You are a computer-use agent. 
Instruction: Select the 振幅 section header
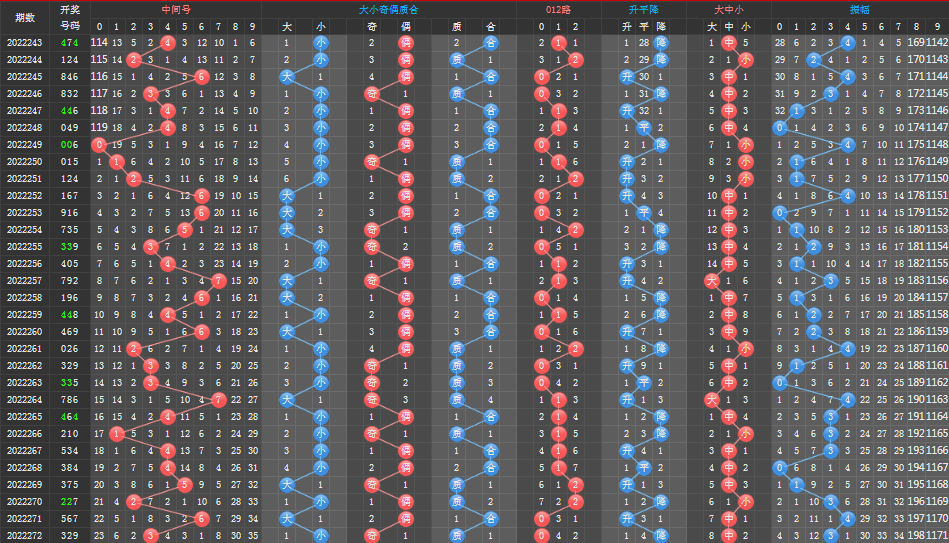[x=859, y=10]
